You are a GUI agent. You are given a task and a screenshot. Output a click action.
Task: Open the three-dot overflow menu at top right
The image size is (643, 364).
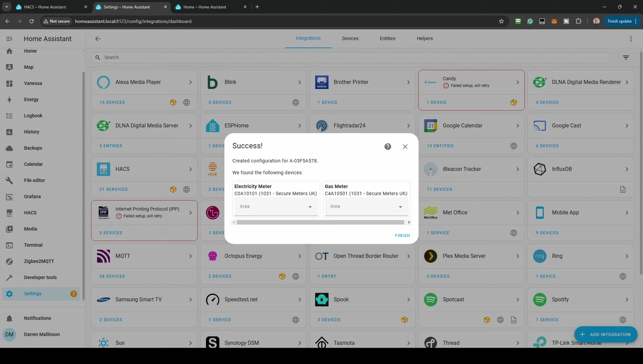[x=631, y=39]
